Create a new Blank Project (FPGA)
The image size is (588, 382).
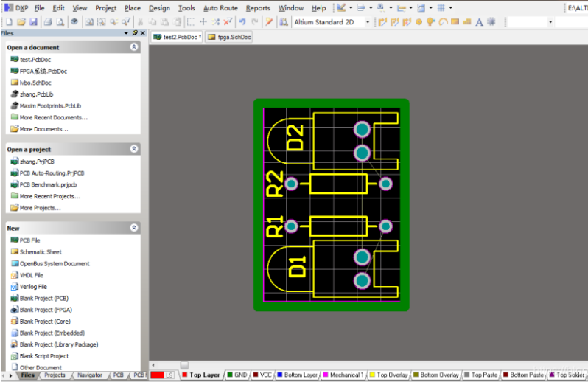(46, 310)
